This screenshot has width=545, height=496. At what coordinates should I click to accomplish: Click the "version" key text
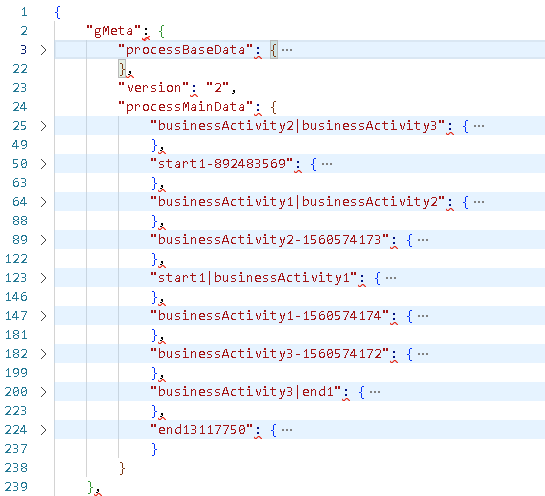154,88
